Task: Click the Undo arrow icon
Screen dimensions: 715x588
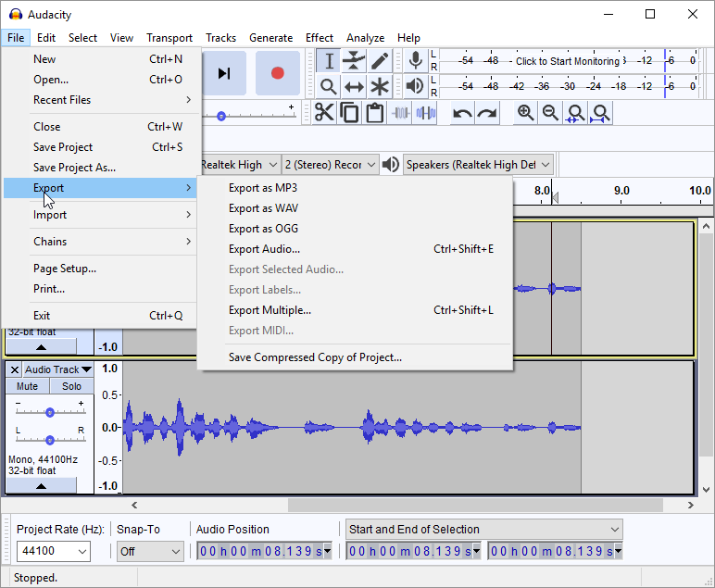Action: pyautogui.click(x=462, y=113)
